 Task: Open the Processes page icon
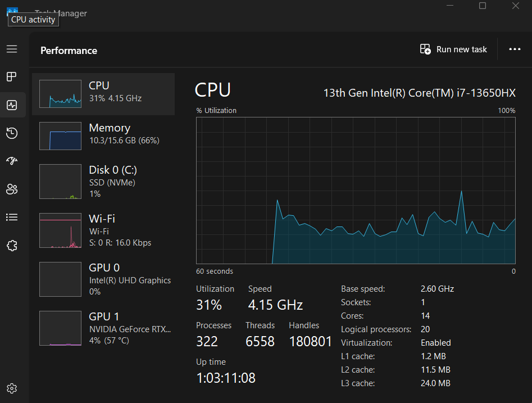(x=12, y=77)
